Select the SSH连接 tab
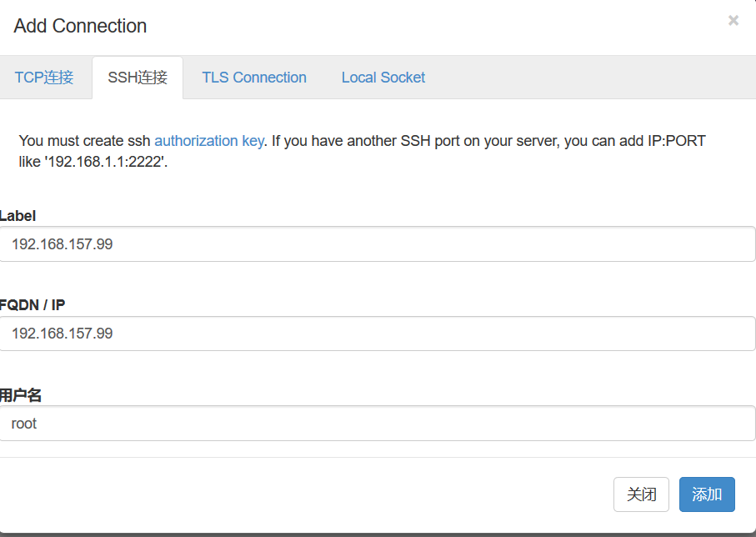Image resolution: width=756 pixels, height=537 pixels. coord(138,78)
